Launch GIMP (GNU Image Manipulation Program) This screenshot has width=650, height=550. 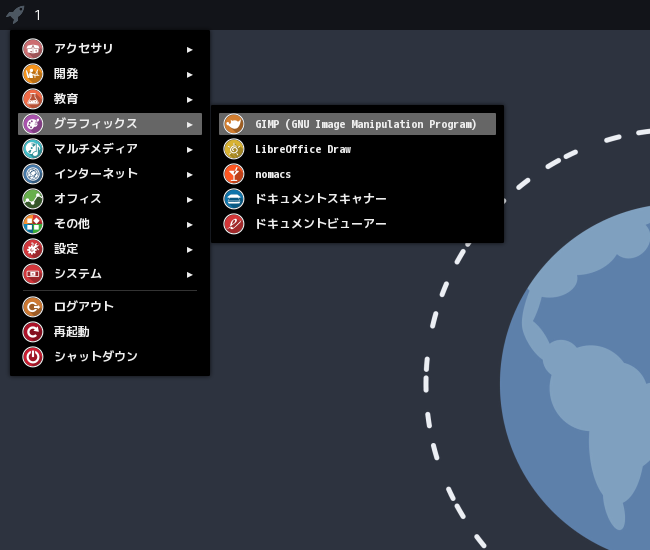pos(357,124)
